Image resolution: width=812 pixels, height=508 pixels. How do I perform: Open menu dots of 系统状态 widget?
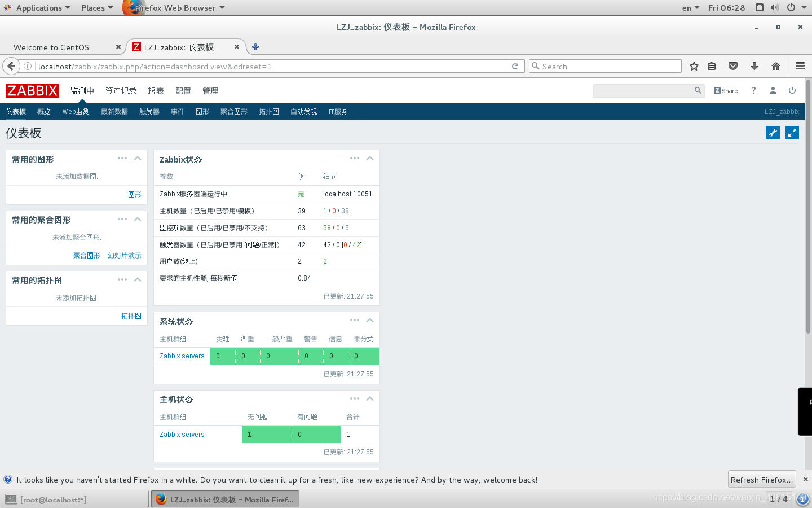click(355, 320)
